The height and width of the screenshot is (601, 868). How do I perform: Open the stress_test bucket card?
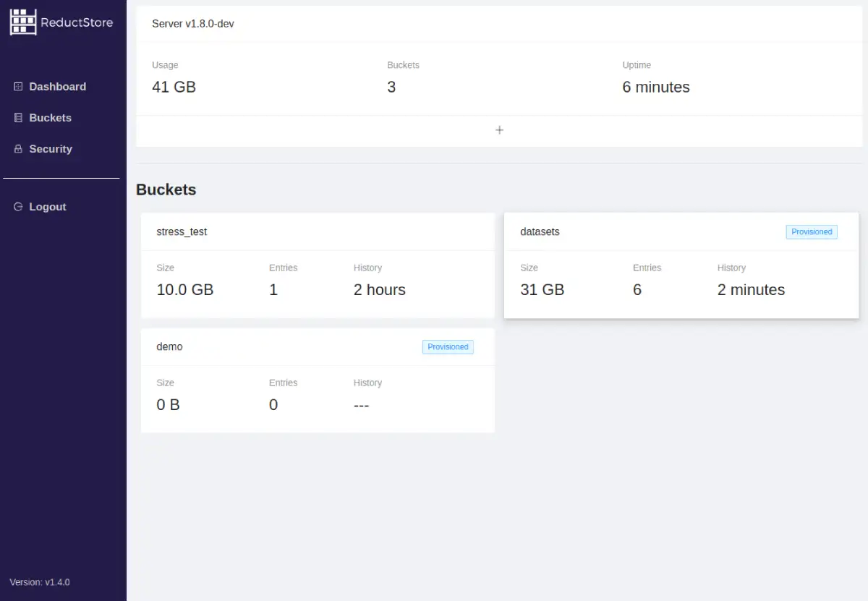318,265
